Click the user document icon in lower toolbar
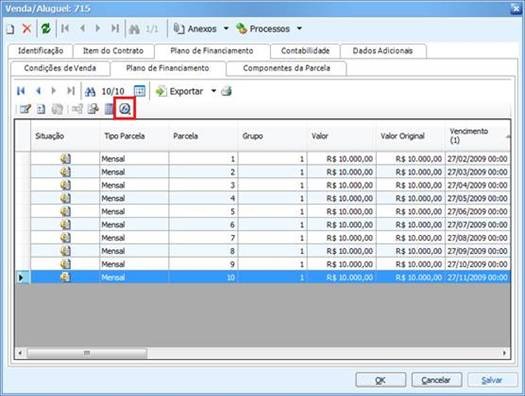 (93, 109)
